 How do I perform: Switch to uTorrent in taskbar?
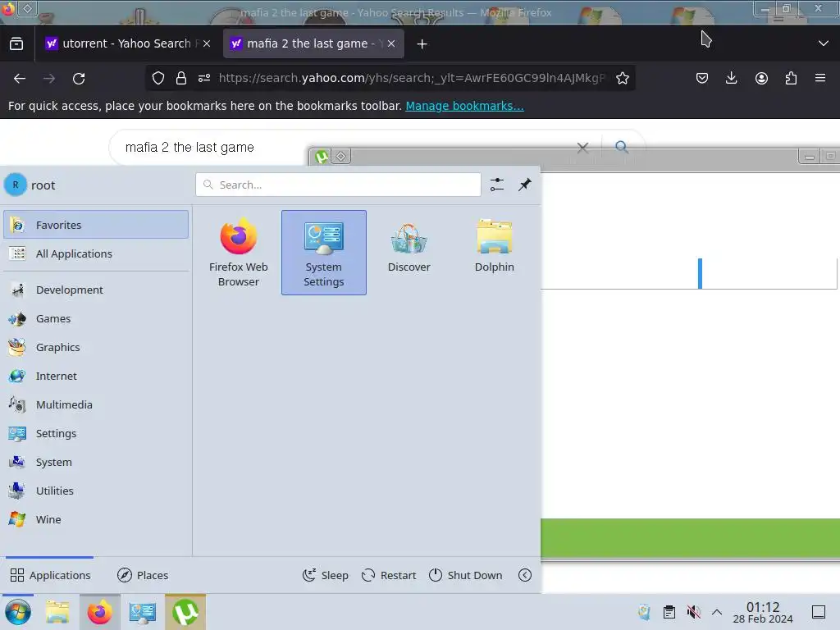185,612
